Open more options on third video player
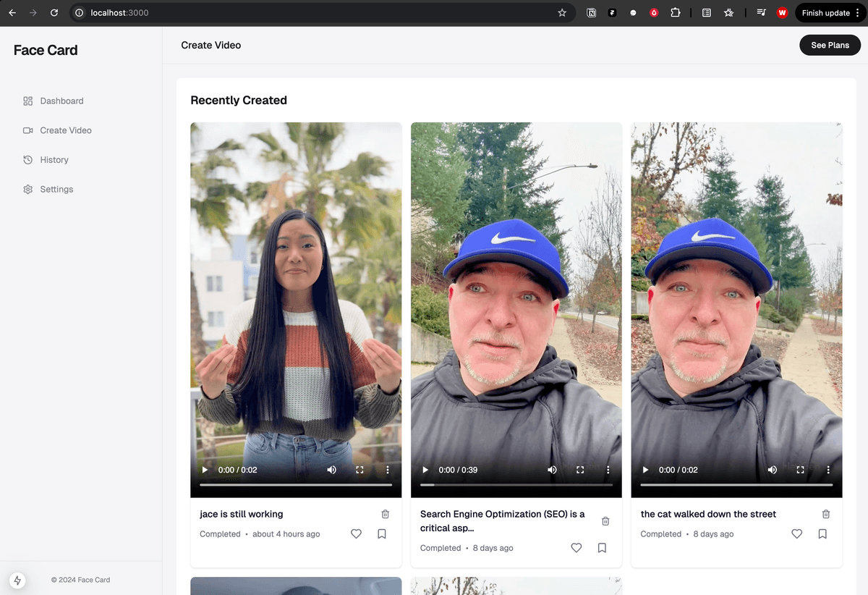Screen dimensions: 868x595 (828, 470)
